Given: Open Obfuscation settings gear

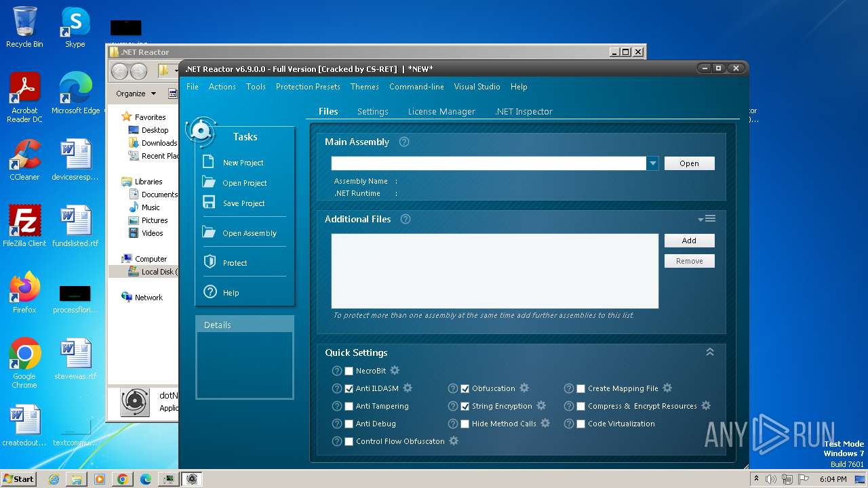Looking at the screenshot, I should 524,388.
